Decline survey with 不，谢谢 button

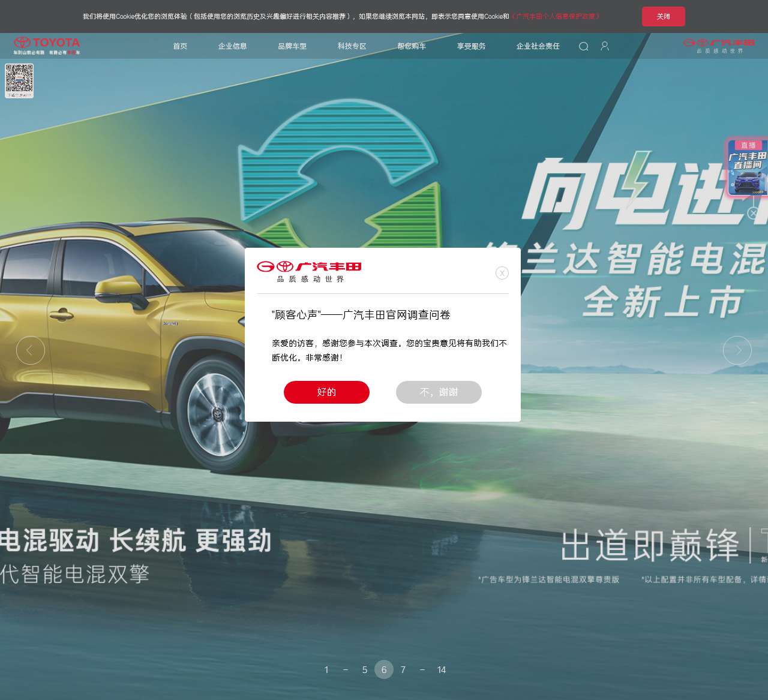click(439, 392)
